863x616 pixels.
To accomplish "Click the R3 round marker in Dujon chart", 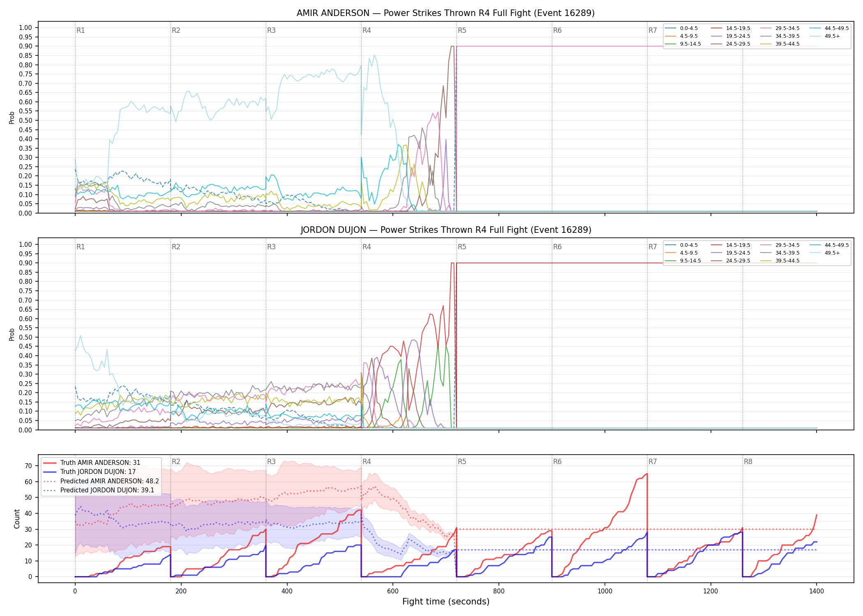I will [x=271, y=247].
